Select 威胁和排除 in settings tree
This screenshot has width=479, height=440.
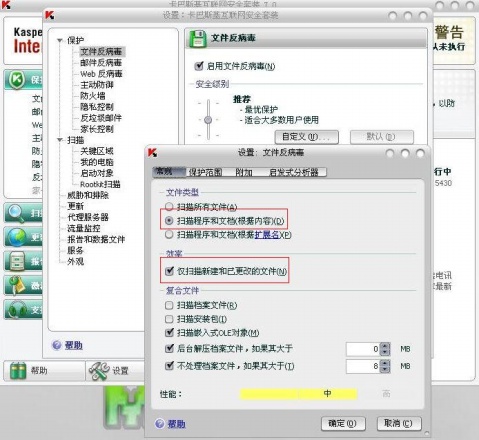point(88,195)
